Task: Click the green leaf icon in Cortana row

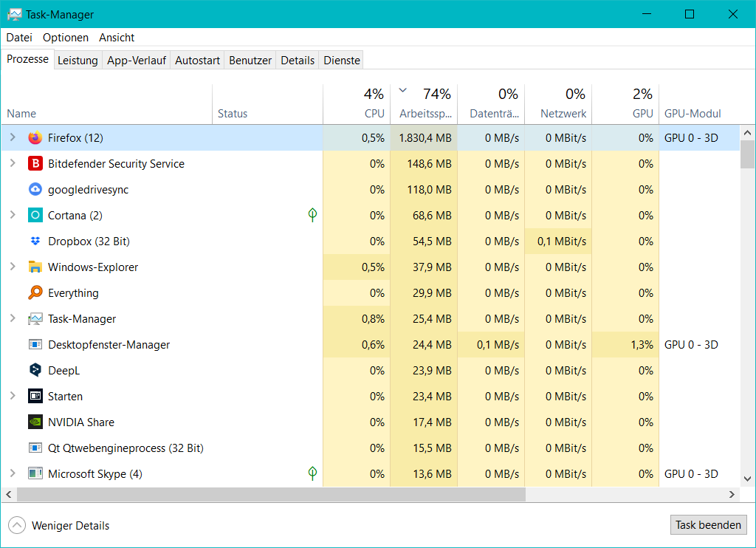Action: 312,215
